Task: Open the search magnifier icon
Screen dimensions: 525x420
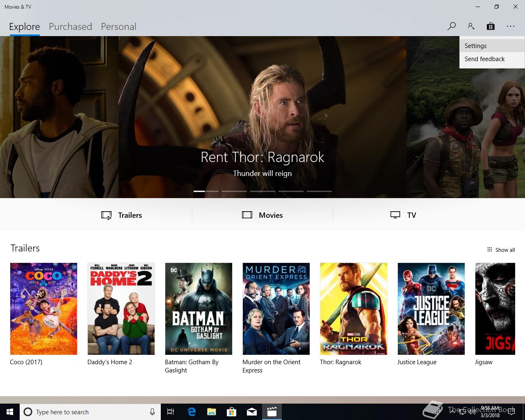Action: tap(452, 26)
